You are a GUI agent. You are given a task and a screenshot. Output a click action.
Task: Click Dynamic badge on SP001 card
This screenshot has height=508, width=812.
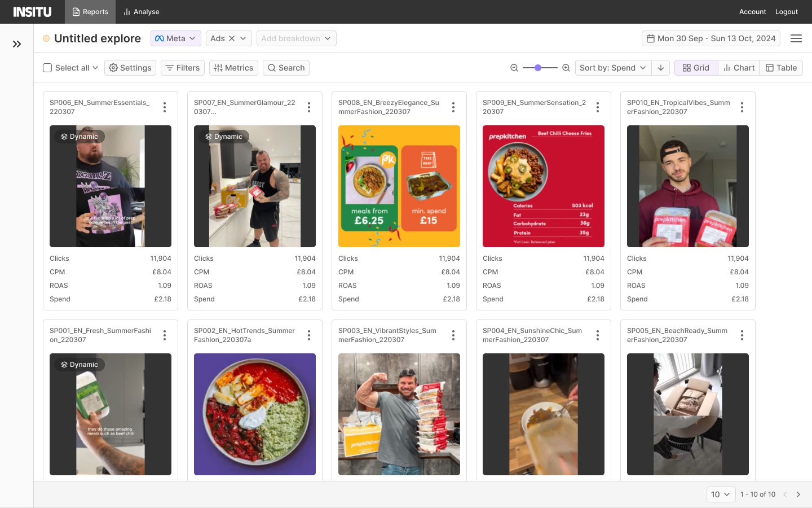coord(80,365)
